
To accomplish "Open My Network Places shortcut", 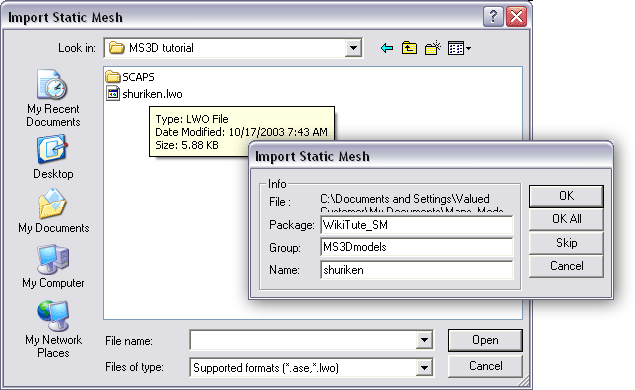I will pos(53,329).
